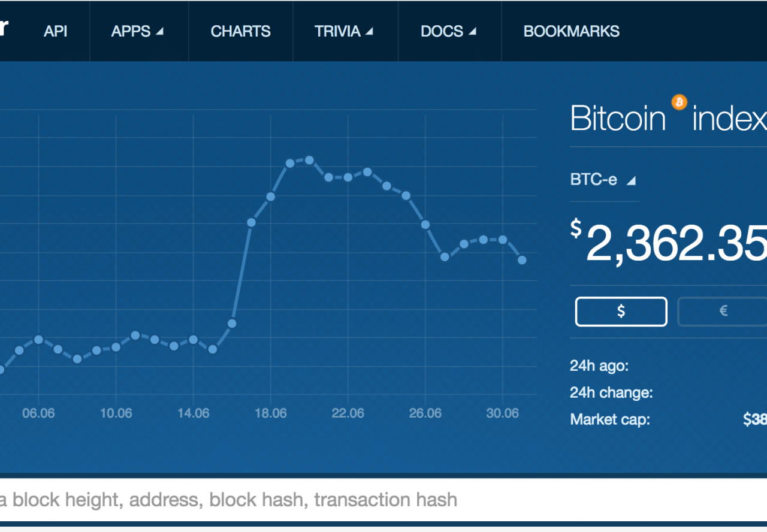767x532 pixels.
Task: Click the 22.06 date axis label
Action: point(348,413)
